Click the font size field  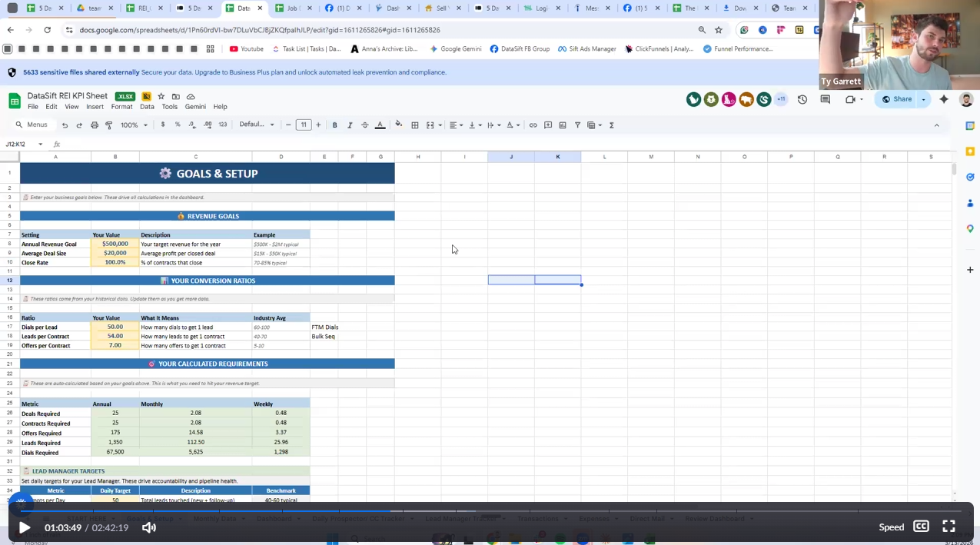tap(304, 125)
